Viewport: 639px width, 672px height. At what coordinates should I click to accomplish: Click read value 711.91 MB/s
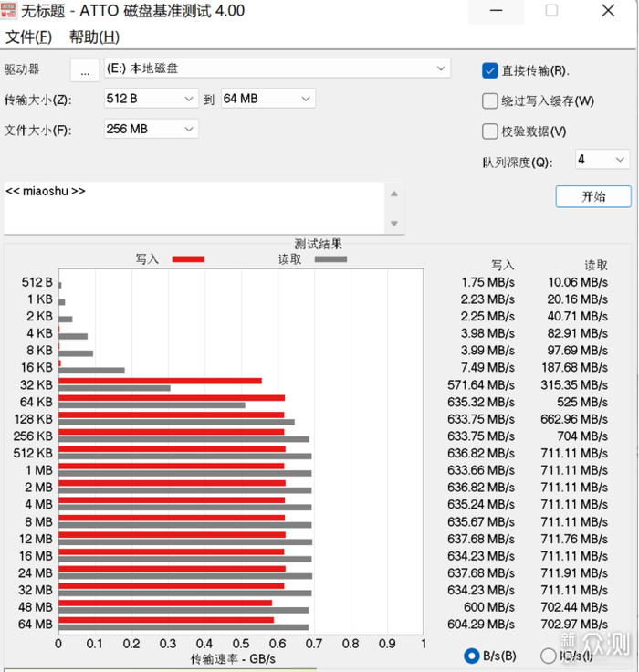[574, 573]
